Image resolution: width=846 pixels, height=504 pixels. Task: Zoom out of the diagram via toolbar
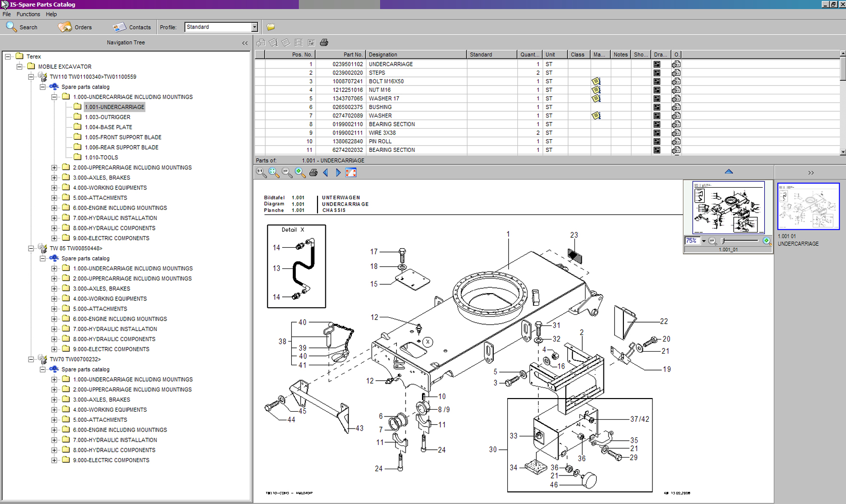[x=287, y=173]
